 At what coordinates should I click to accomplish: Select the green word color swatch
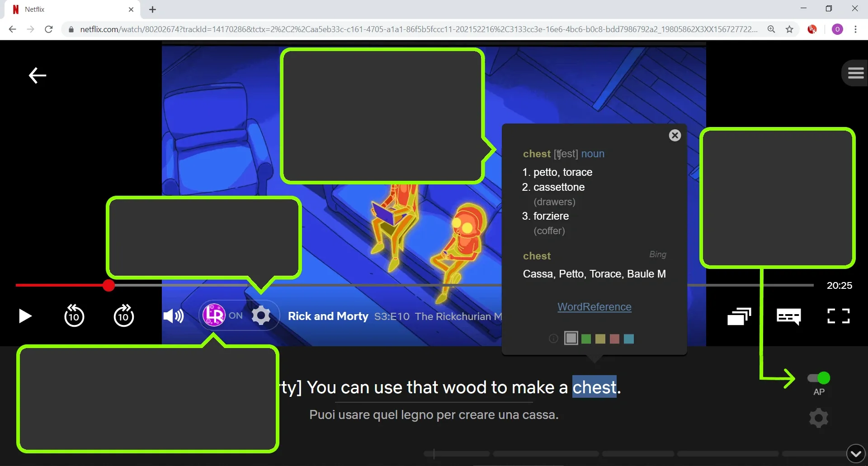point(586,339)
